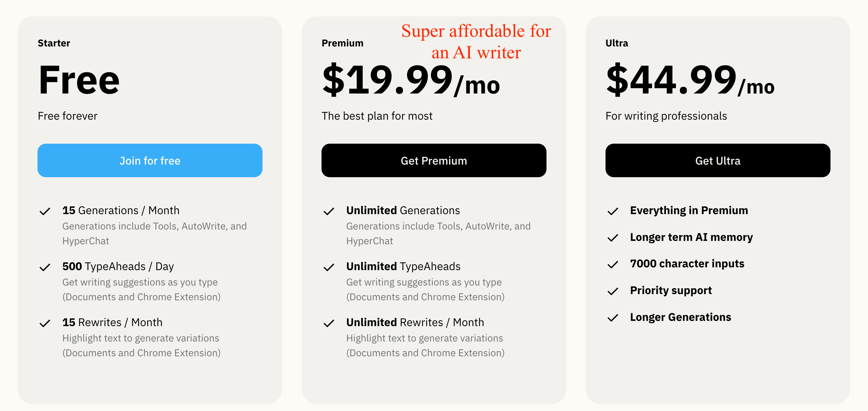Screen dimensions: 868x411
Task: Click checkmark beside 15 Rewrites / Month
Action: 45,323
